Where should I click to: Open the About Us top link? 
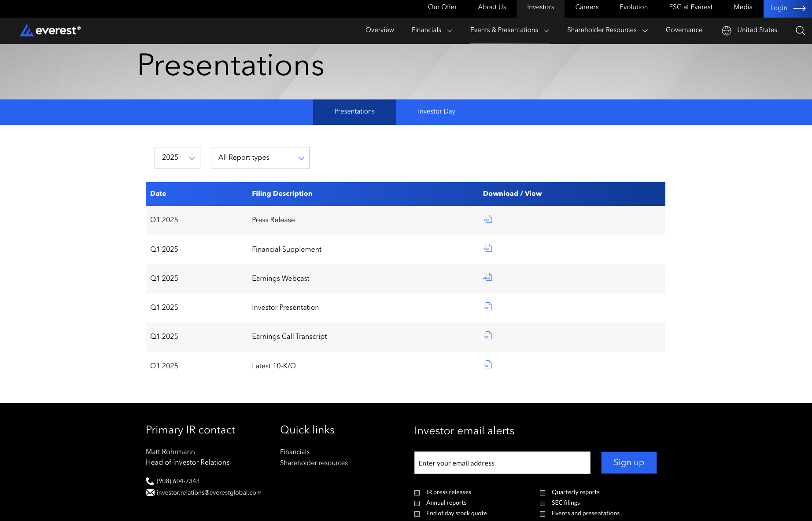coord(492,7)
